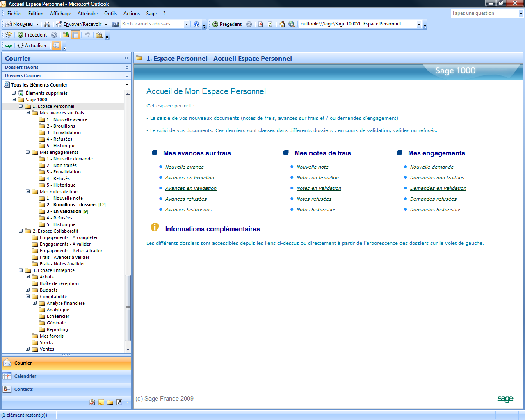Click the blue Help question-mark icon
The width and height of the screenshot is (525, 420).
click(196, 24)
